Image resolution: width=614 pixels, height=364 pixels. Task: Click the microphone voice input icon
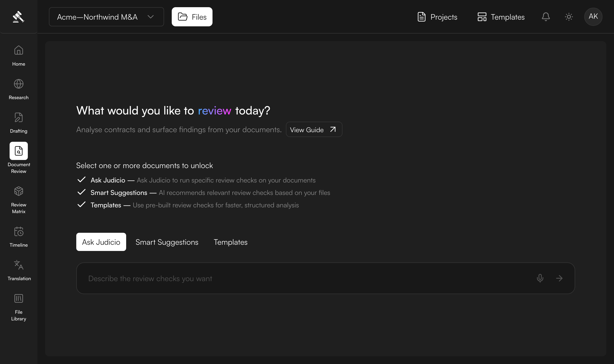(540, 278)
